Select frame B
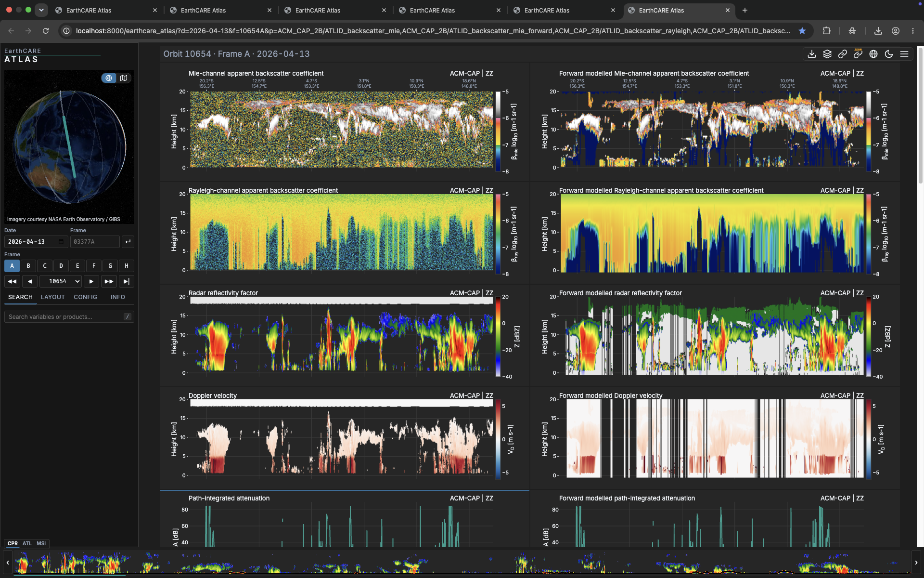The height and width of the screenshot is (578, 924). click(28, 266)
